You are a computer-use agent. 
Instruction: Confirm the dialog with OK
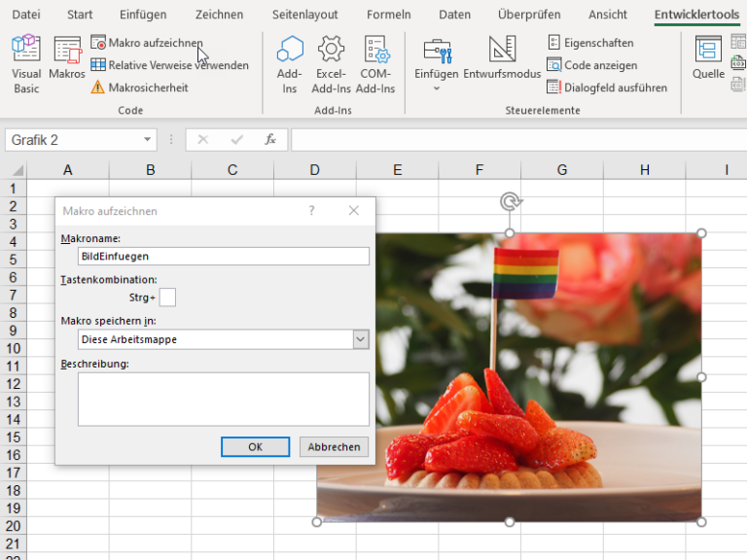(256, 446)
